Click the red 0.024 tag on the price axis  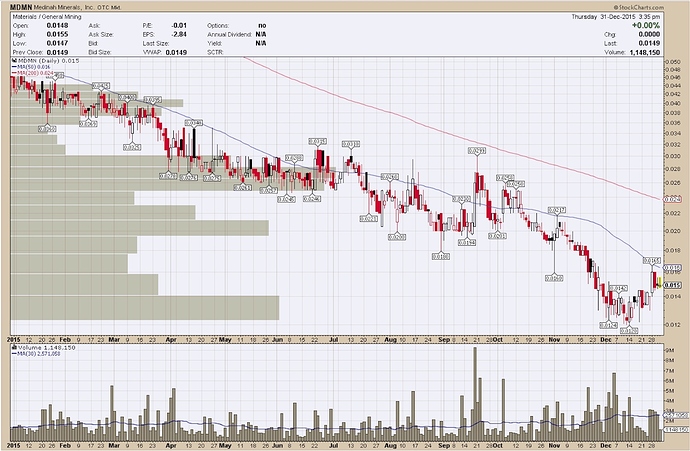(672, 199)
